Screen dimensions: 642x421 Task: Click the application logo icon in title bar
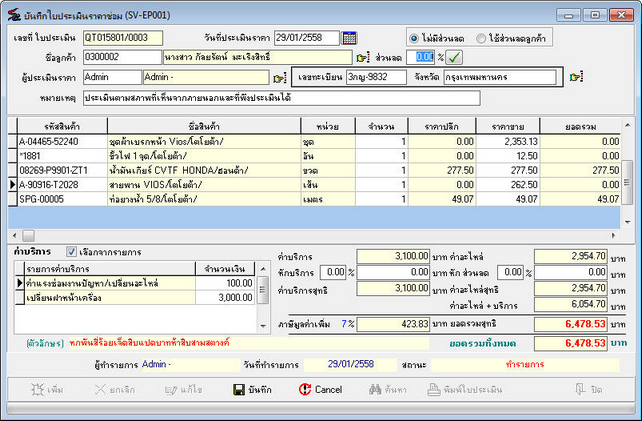[14, 15]
